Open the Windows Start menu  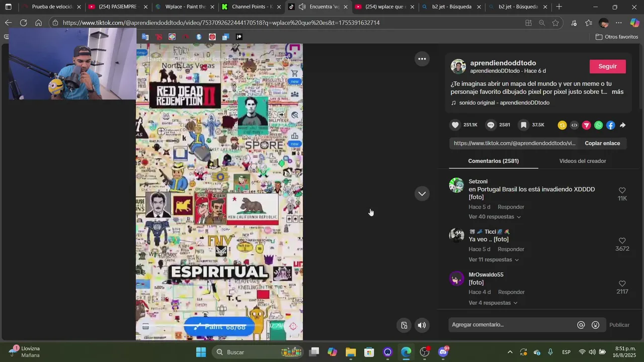pyautogui.click(x=201, y=352)
